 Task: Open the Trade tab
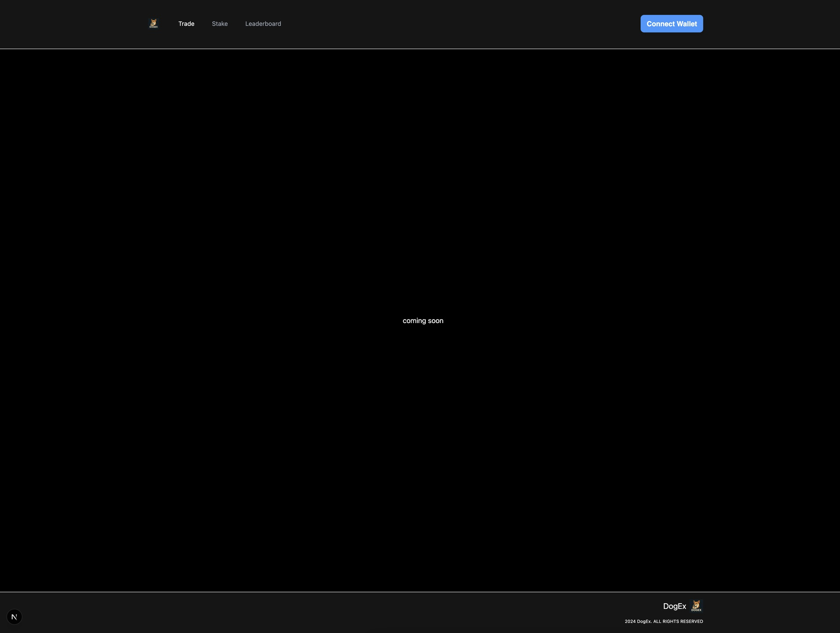click(x=186, y=24)
